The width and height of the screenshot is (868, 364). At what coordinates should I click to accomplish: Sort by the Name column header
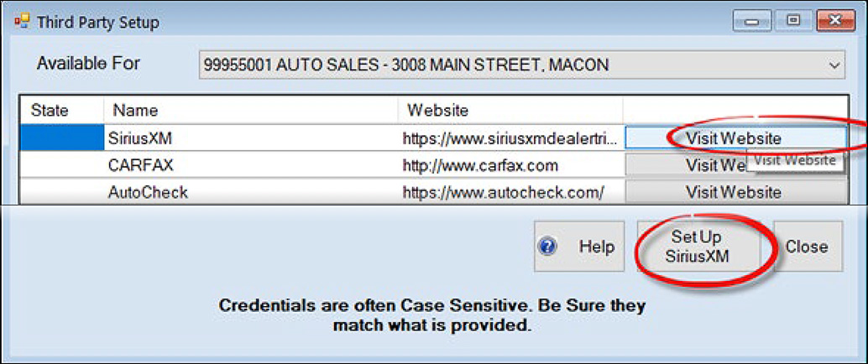point(251,111)
